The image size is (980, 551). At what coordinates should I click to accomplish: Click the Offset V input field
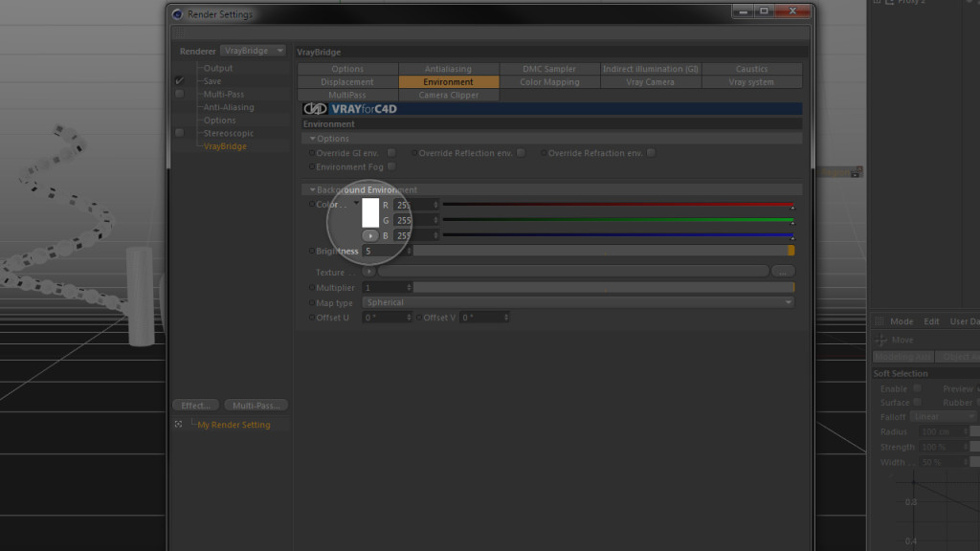point(481,318)
